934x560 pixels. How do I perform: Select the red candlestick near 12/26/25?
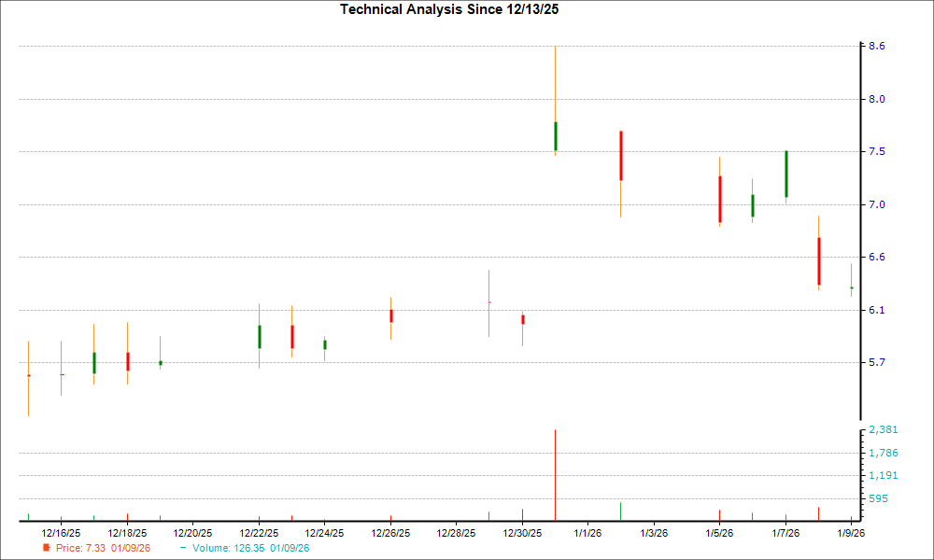coord(390,315)
